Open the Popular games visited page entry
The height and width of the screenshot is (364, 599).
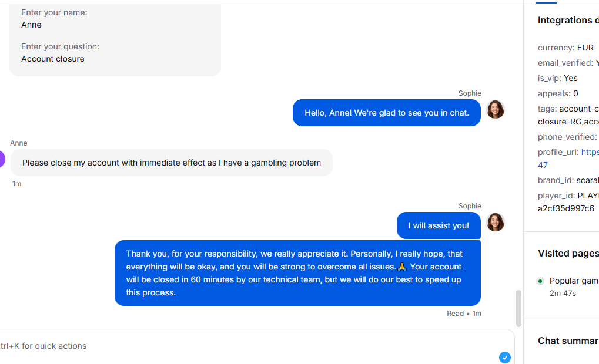574,281
